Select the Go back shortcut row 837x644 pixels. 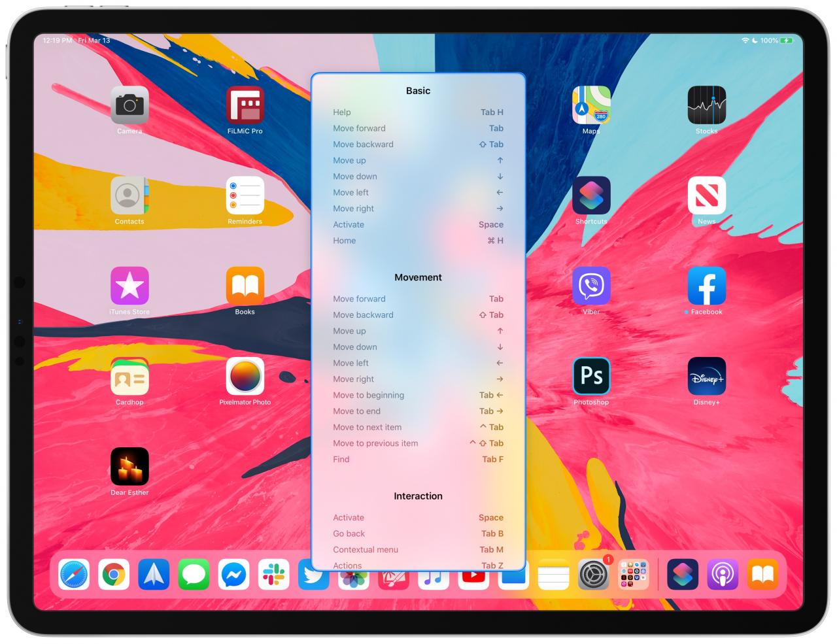418,534
